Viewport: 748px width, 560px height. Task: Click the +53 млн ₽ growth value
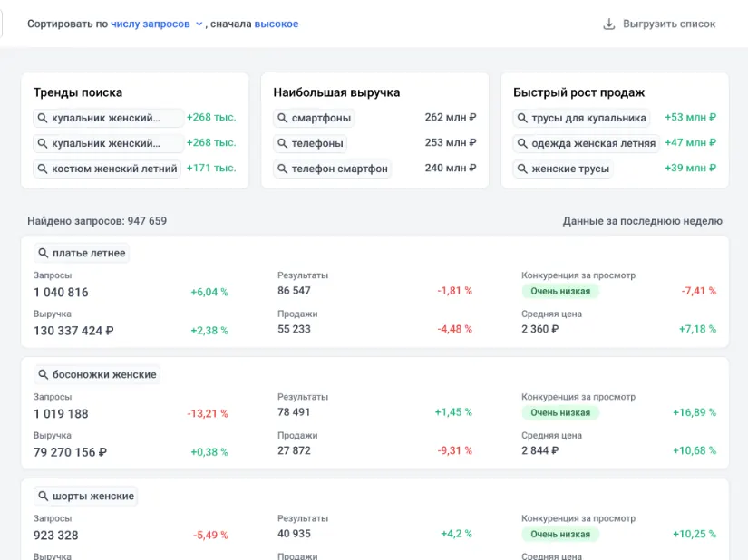pyautogui.click(x=690, y=117)
